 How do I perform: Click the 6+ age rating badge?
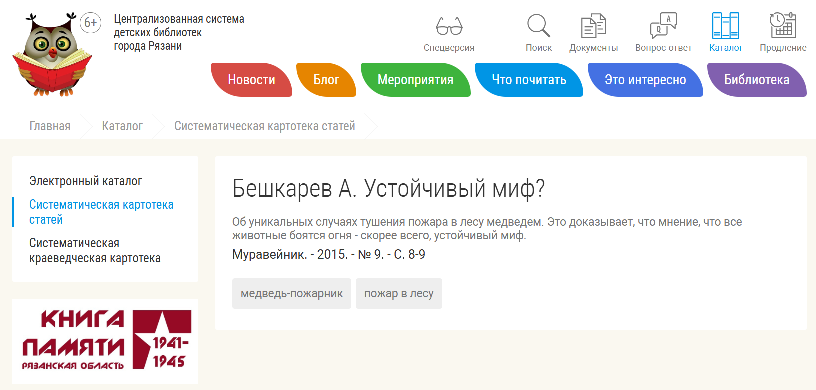tap(91, 23)
